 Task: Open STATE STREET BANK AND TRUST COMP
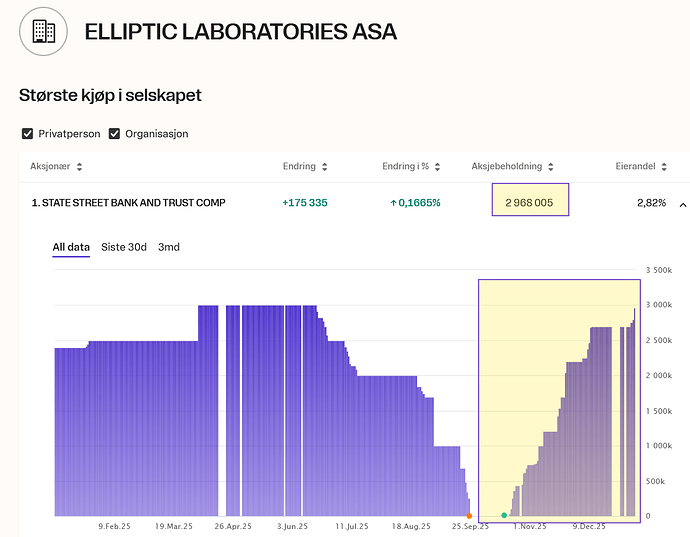[129, 203]
